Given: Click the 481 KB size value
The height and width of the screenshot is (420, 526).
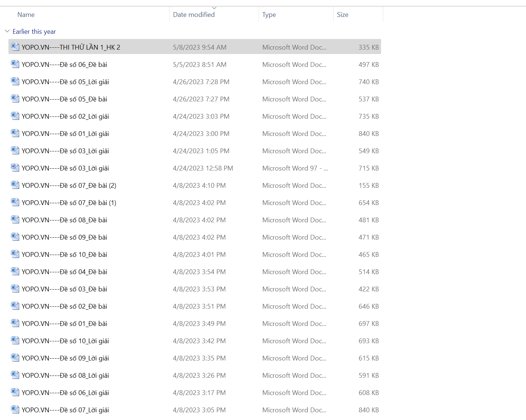Looking at the screenshot, I should (x=369, y=220).
